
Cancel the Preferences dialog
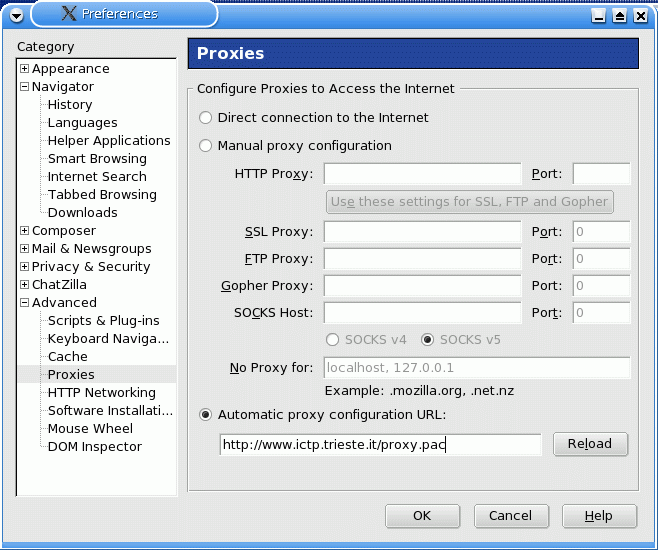(x=510, y=516)
